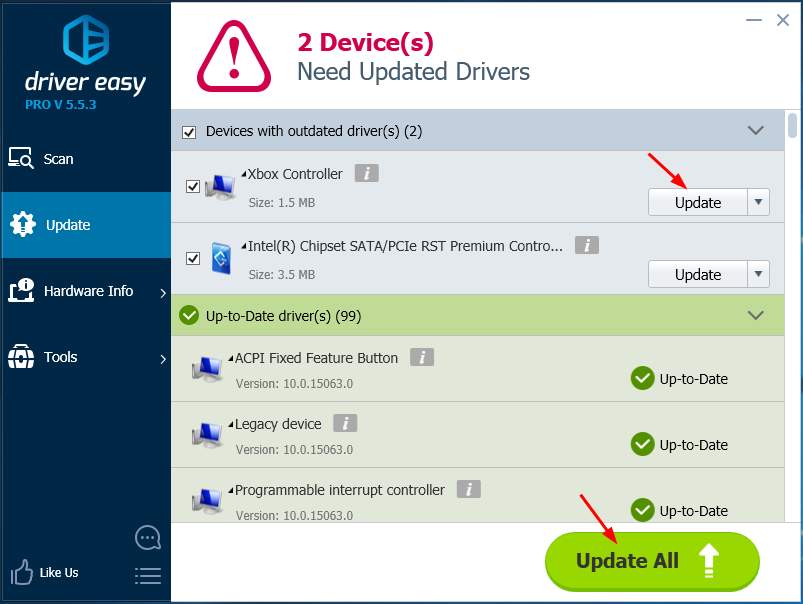Click the ACPI Fixed Feature Button device icon
The image size is (803, 604).
(x=207, y=369)
